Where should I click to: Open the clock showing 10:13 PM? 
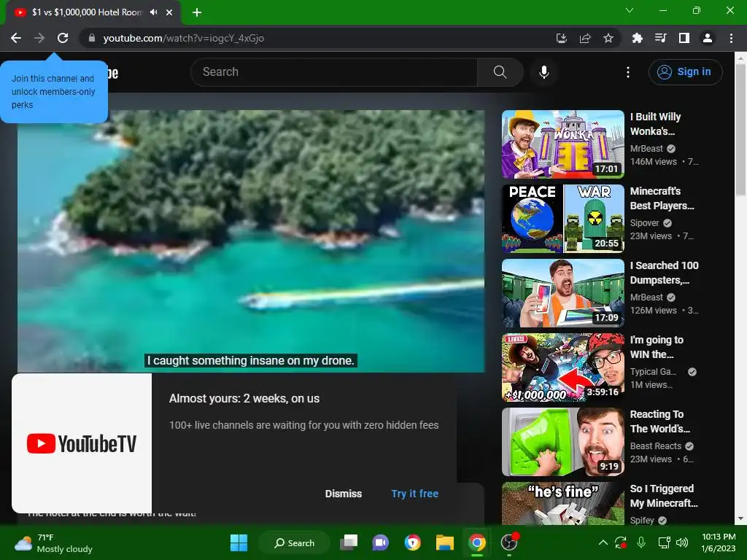[719, 542]
